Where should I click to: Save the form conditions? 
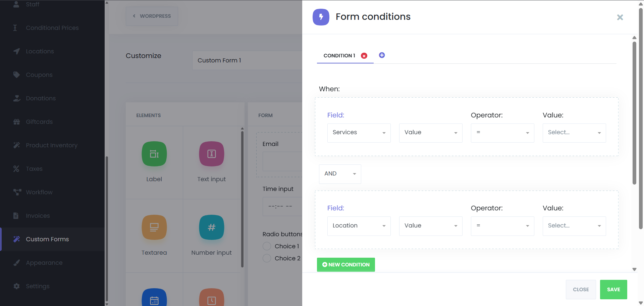613,290
